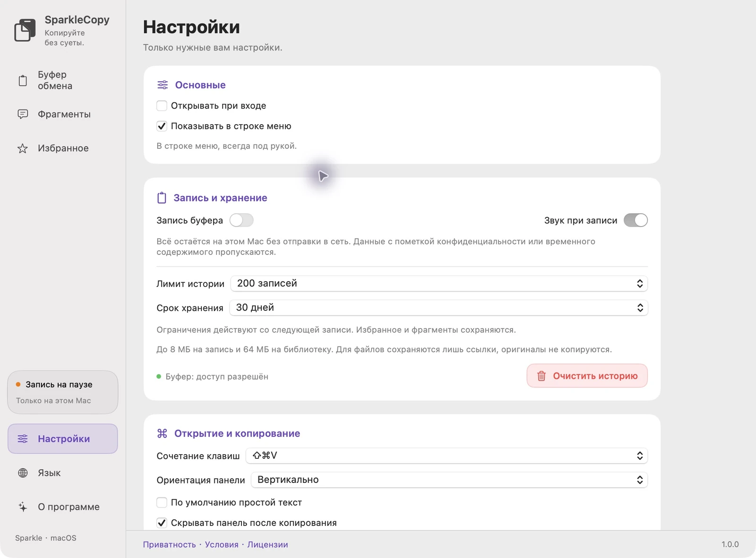Click the SparkleCopy app logo icon
This screenshot has height=558, width=756.
(x=25, y=30)
